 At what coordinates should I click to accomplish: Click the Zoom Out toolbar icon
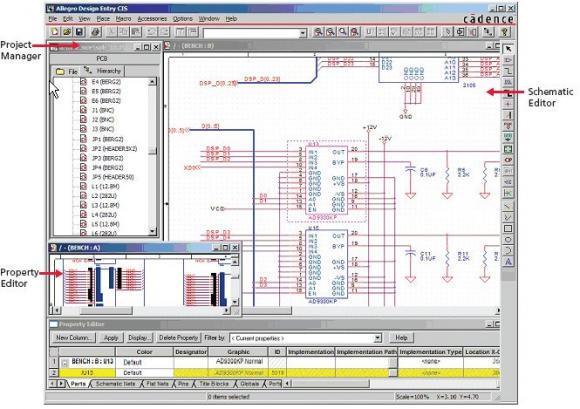click(330, 32)
